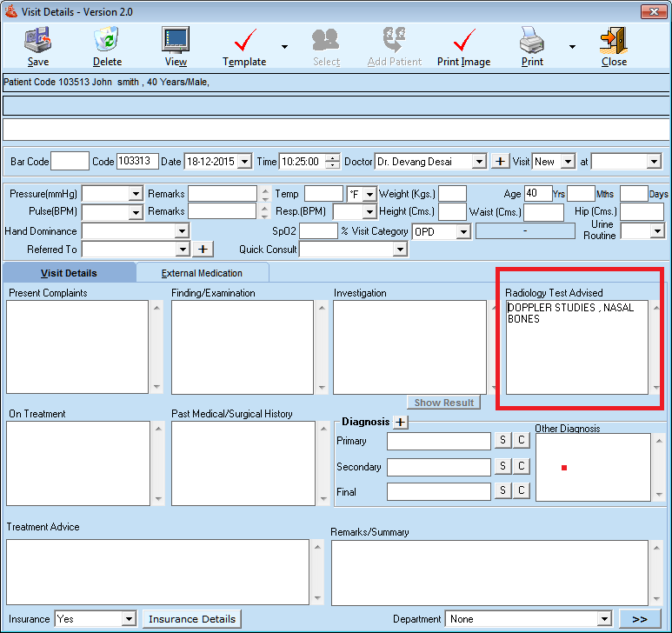Expand the Doctor dropdown list

pos(478,162)
